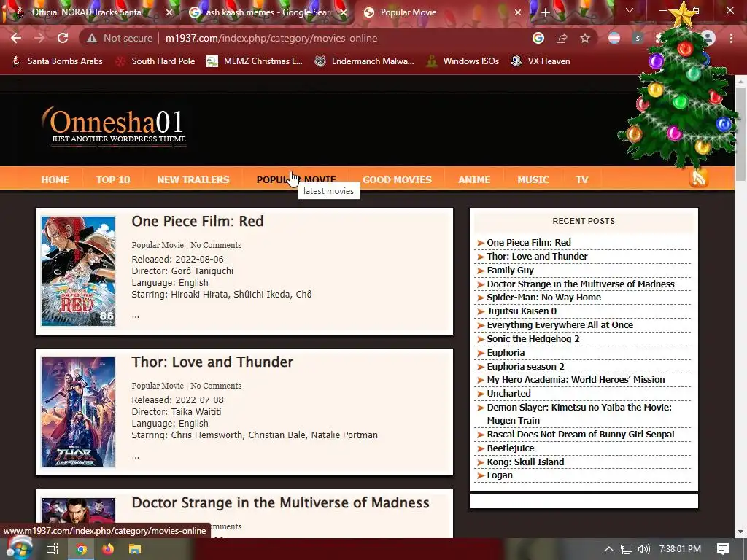Go back with the browser back arrow
Screen dimensions: 747x560
[x=16, y=38]
